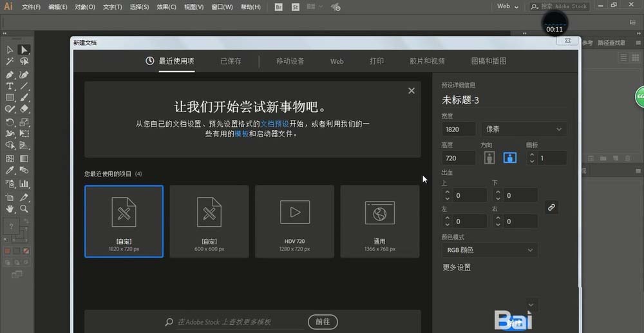
Task: Follow the 文档预设 link
Action: 274,123
